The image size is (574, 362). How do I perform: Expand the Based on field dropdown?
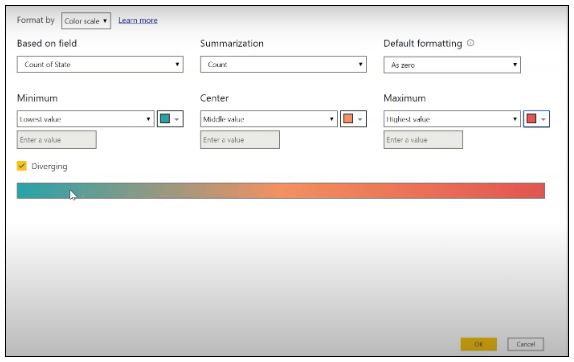(x=100, y=64)
